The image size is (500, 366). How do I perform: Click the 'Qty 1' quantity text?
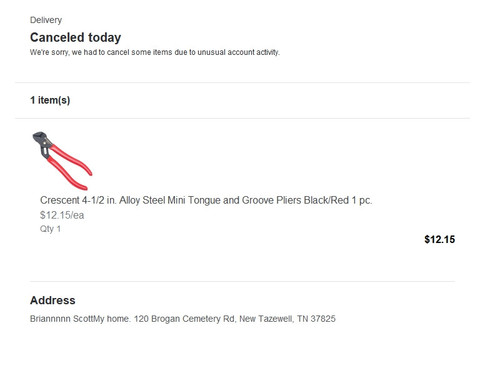coord(50,229)
